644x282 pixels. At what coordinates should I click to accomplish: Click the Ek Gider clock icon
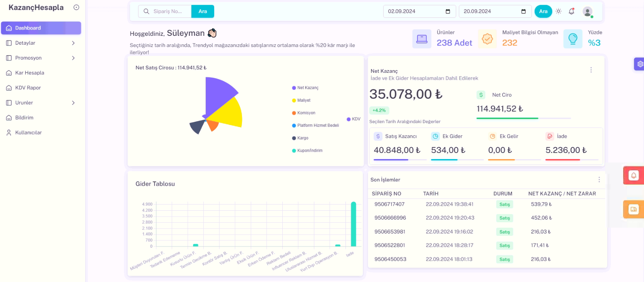pos(435,136)
